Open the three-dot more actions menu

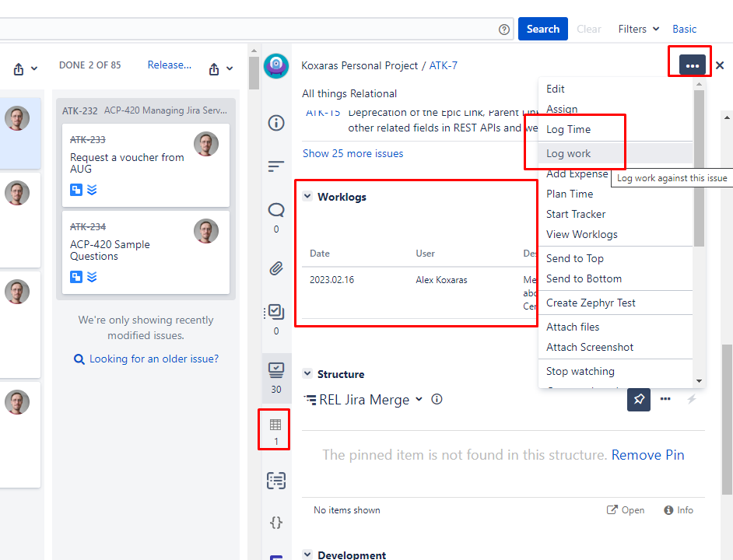692,65
